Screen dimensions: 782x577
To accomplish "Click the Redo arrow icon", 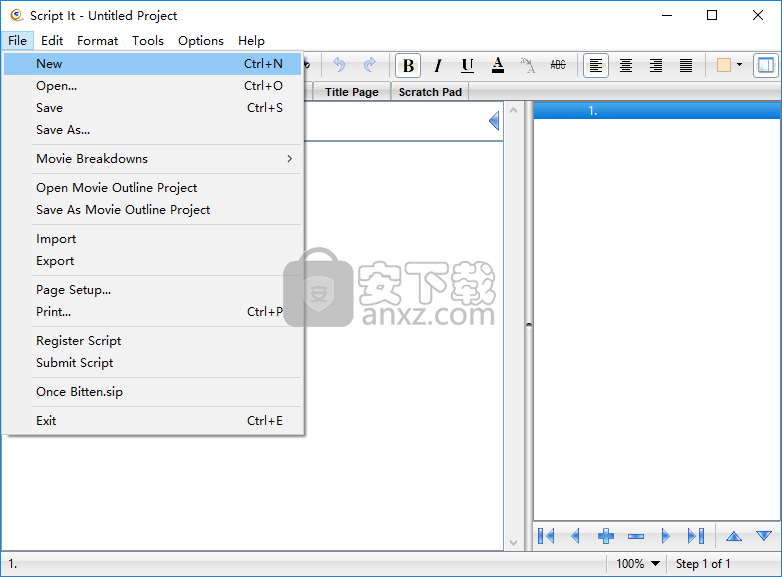I will click(370, 65).
